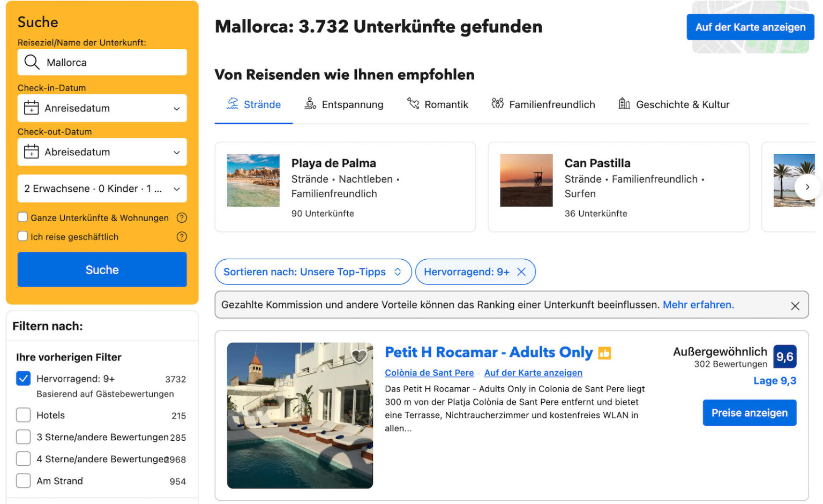Open the check-in calendar icon

(32, 108)
